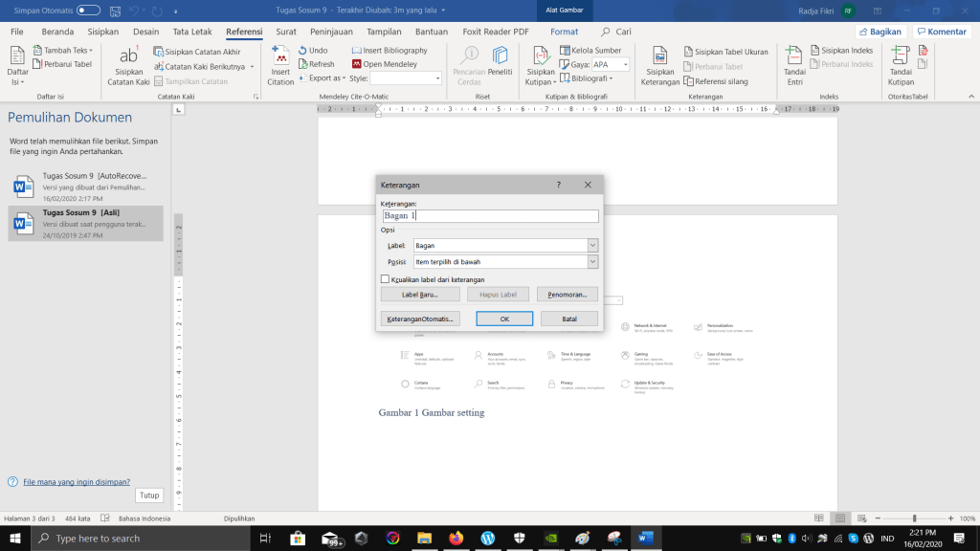980x551 pixels.
Task: Open the Gaya APA style dropdown
Action: pyautogui.click(x=624, y=65)
